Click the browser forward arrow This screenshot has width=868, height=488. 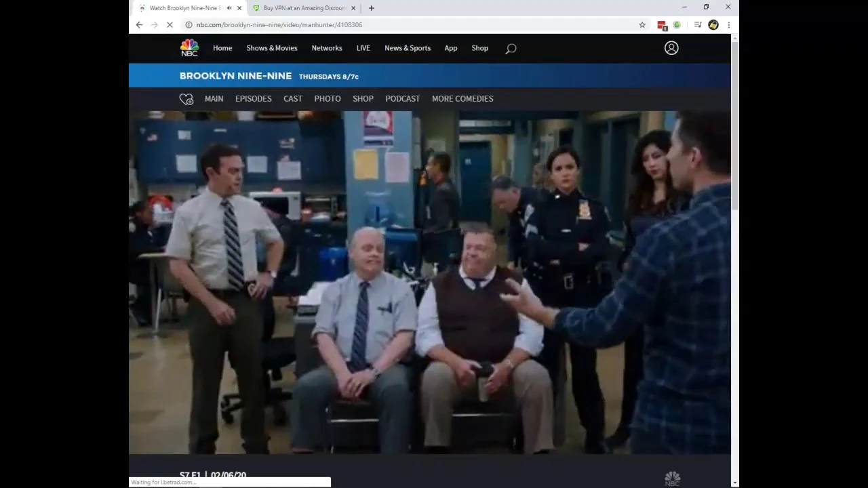click(x=154, y=24)
